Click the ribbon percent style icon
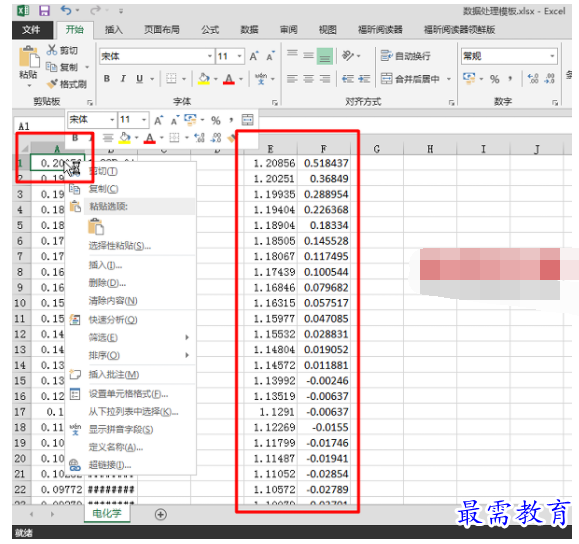579x544 pixels. point(494,79)
